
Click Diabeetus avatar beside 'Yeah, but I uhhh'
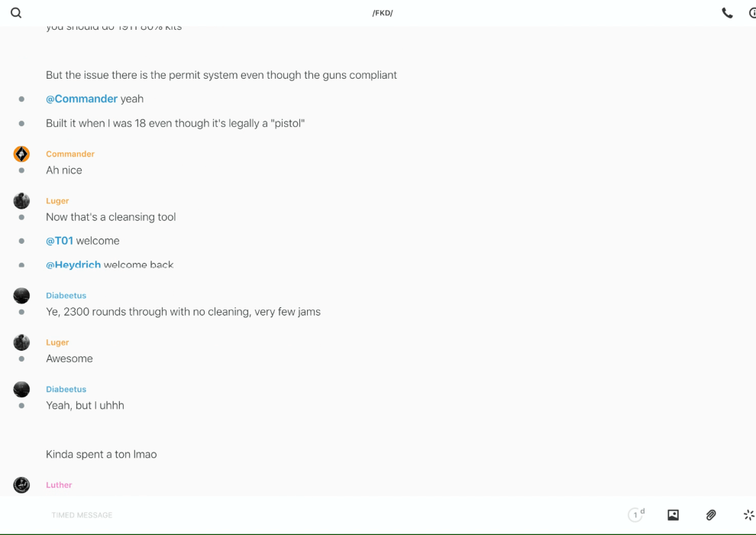(21, 389)
